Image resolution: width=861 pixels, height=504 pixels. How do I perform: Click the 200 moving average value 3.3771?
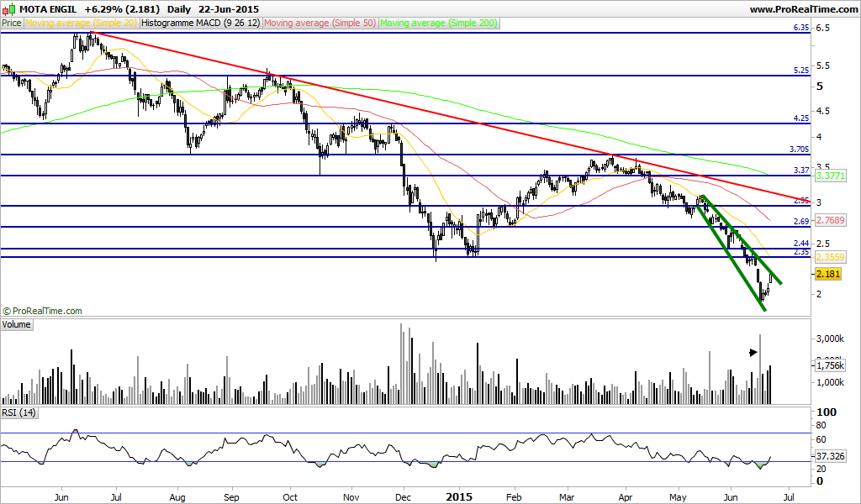tap(830, 176)
